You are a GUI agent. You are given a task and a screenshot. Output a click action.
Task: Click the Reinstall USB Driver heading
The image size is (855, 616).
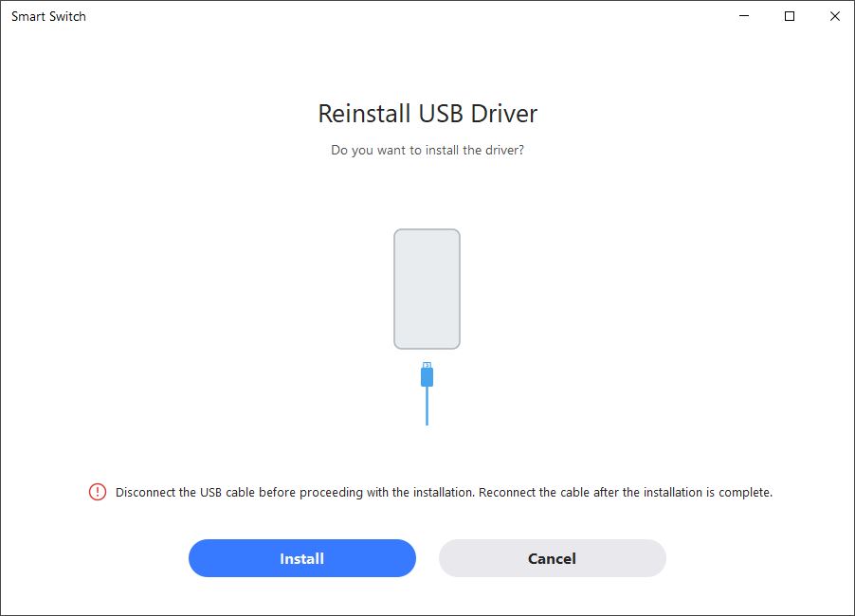click(x=427, y=114)
